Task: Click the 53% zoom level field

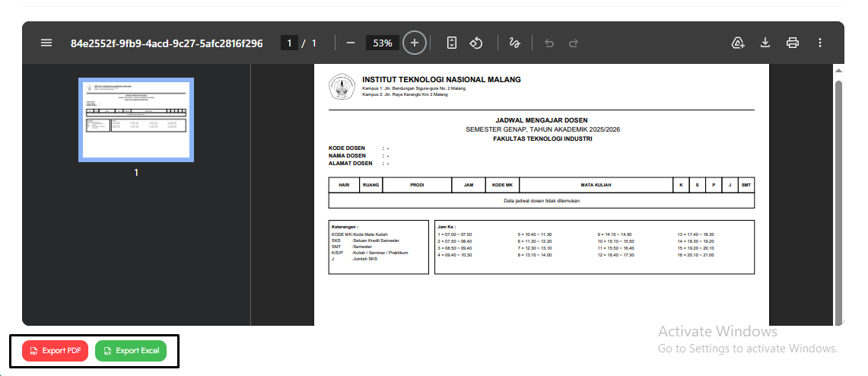Action: 383,43
